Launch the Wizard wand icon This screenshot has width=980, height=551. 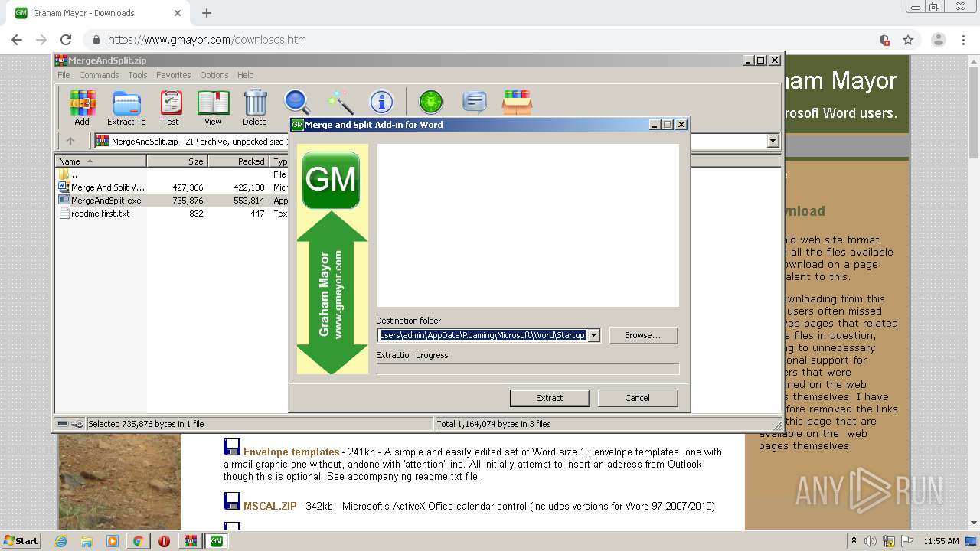[340, 102]
